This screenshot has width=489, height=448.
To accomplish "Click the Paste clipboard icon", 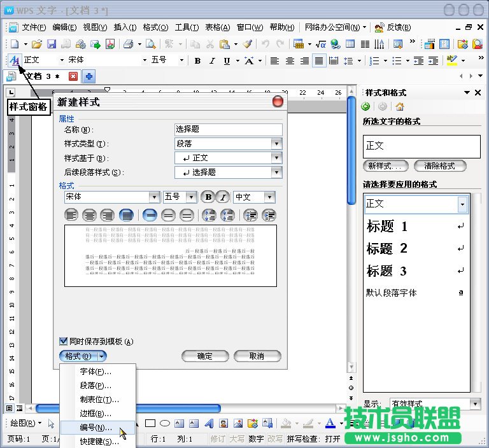I will point(225,44).
